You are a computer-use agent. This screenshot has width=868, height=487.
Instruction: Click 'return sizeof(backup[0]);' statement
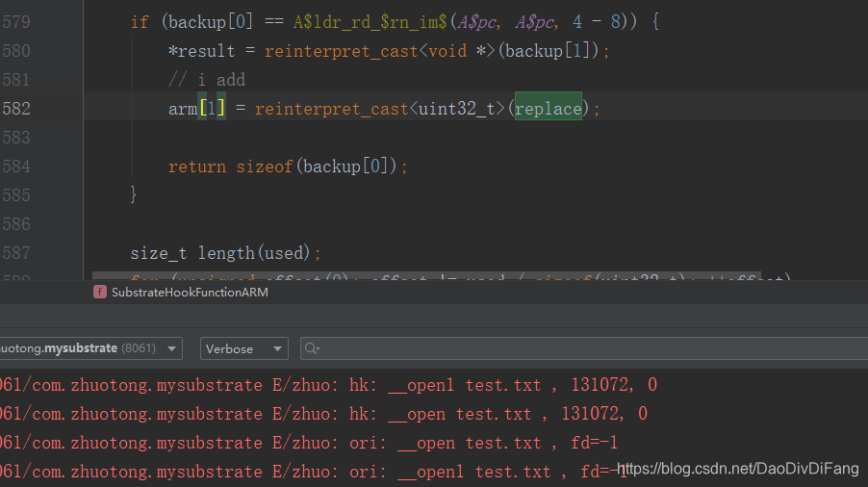tap(288, 166)
